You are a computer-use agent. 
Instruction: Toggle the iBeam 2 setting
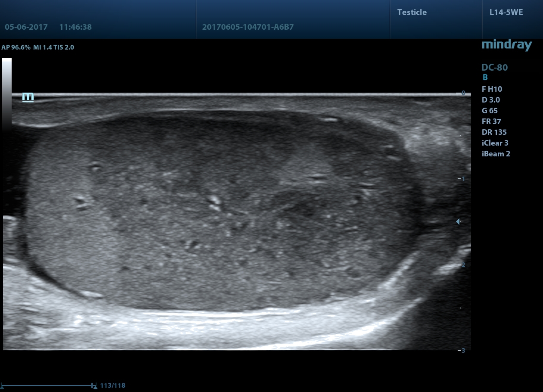[496, 154]
